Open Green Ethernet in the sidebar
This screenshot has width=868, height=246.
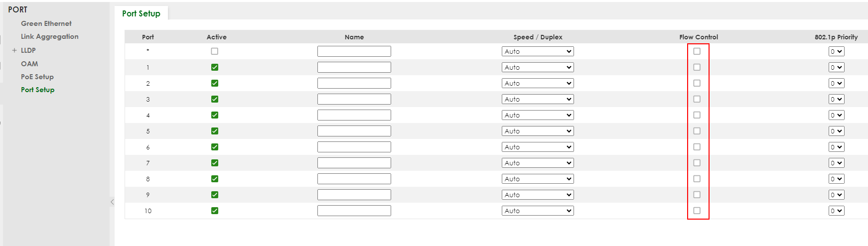pyautogui.click(x=46, y=23)
